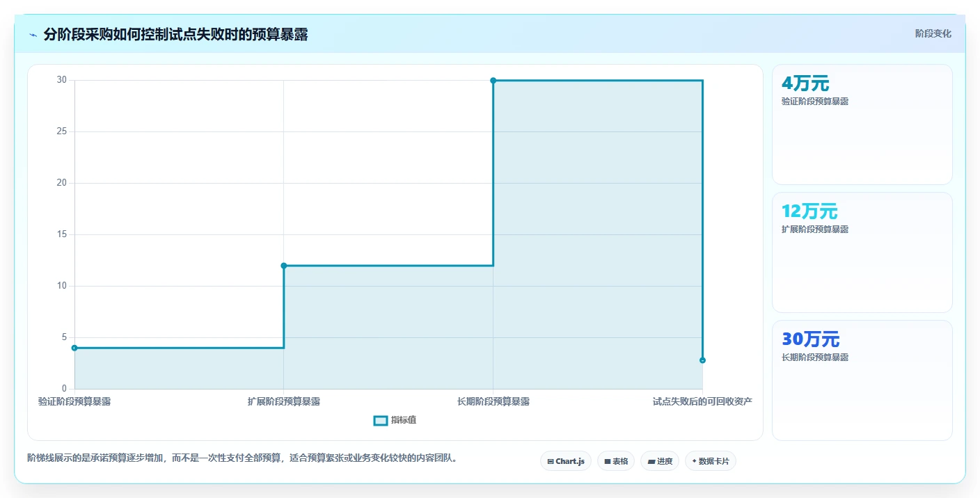
Task: Select the data point at value 12
Action: (283, 266)
